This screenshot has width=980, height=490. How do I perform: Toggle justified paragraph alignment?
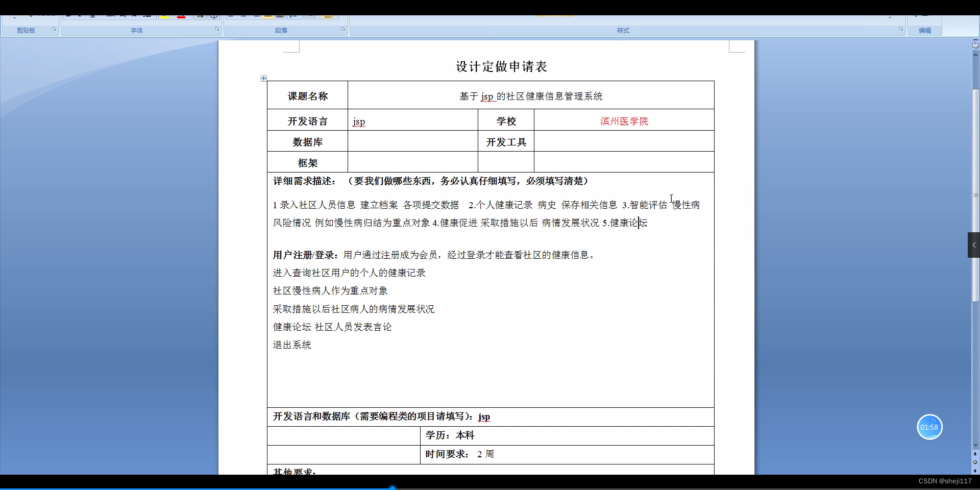[268, 16]
